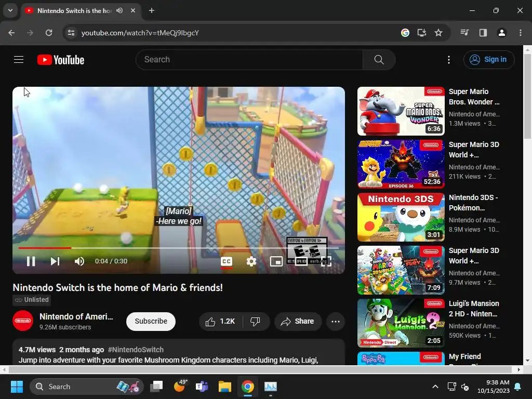Screen dimensions: 532x399
Task: Install app icon in address bar
Action: [422, 33]
